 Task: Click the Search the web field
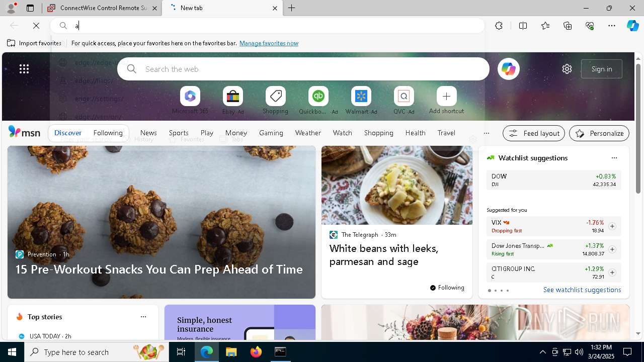coord(303,69)
